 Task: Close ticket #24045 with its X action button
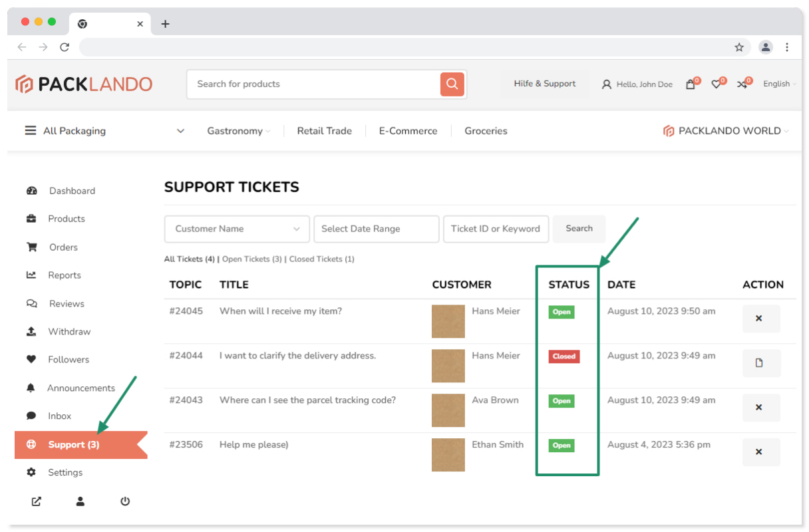pyautogui.click(x=761, y=319)
